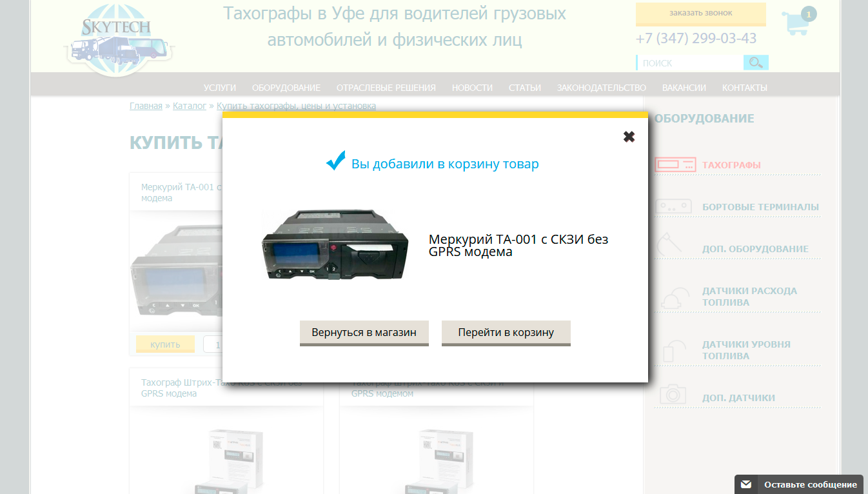This screenshot has height=494, width=868.
Task: Click the Меркурий ТА-001 product image in popup
Action: click(x=335, y=245)
